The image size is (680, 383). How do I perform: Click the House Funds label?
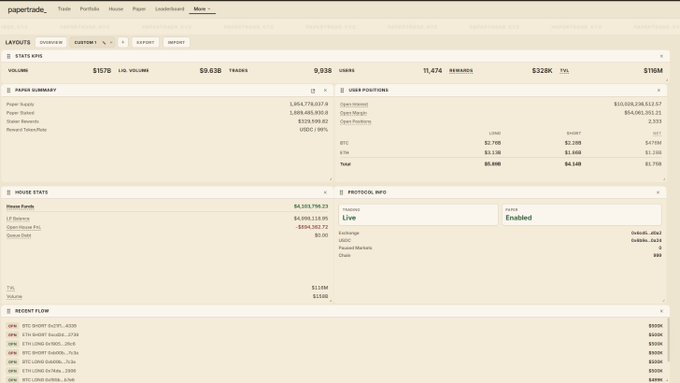pyautogui.click(x=20, y=206)
